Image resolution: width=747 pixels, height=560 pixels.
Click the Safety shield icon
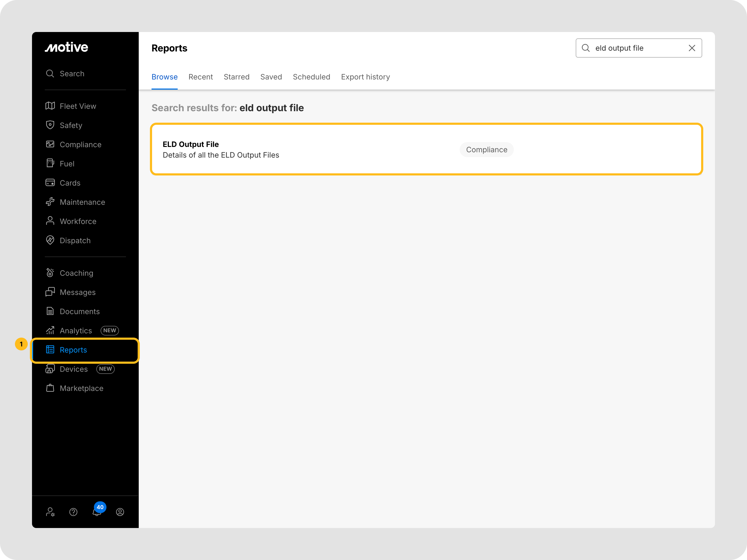coord(50,125)
